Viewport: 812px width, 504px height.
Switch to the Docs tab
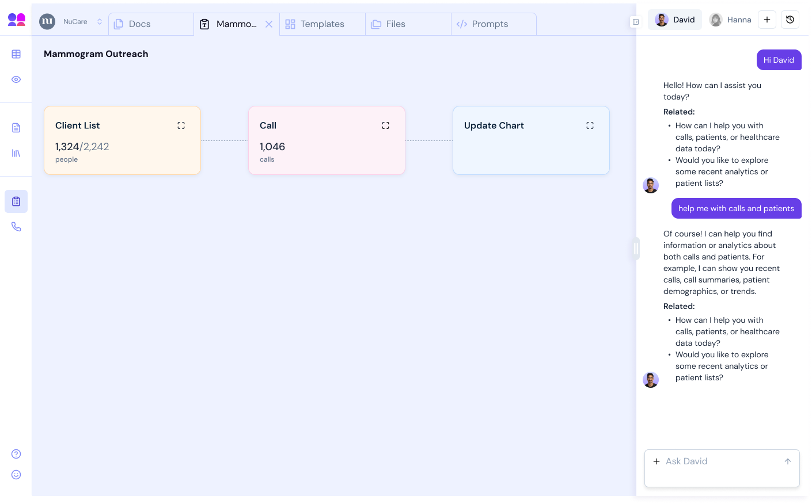139,24
